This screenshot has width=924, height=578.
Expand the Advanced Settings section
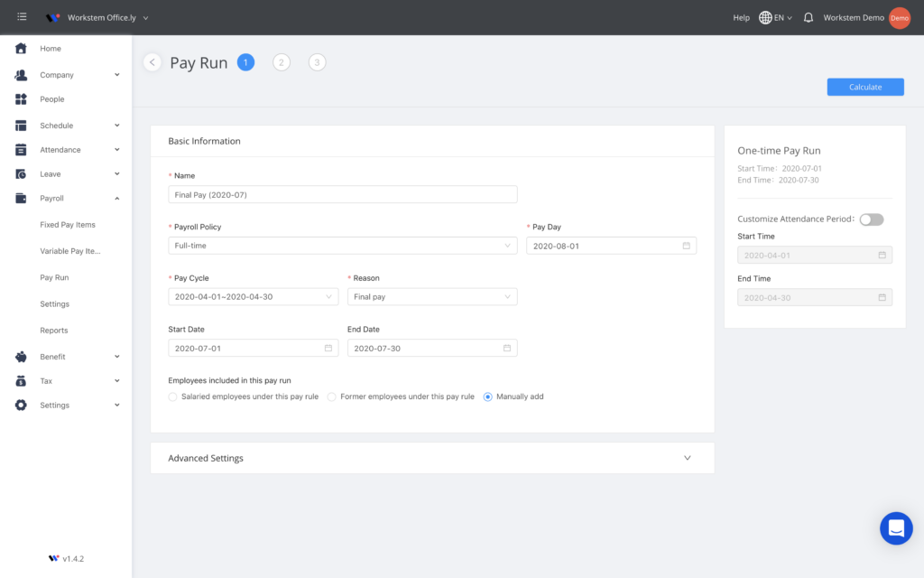(432, 458)
